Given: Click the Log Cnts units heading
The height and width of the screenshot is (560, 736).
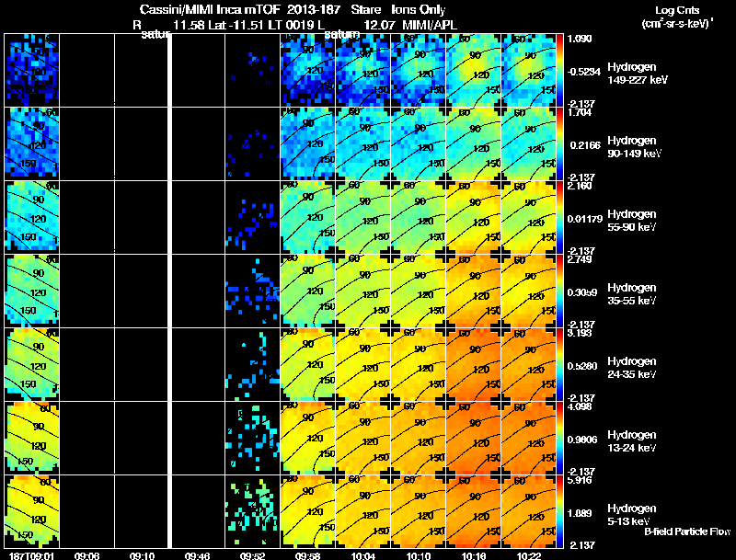Looking at the screenshot, I should (x=677, y=10).
